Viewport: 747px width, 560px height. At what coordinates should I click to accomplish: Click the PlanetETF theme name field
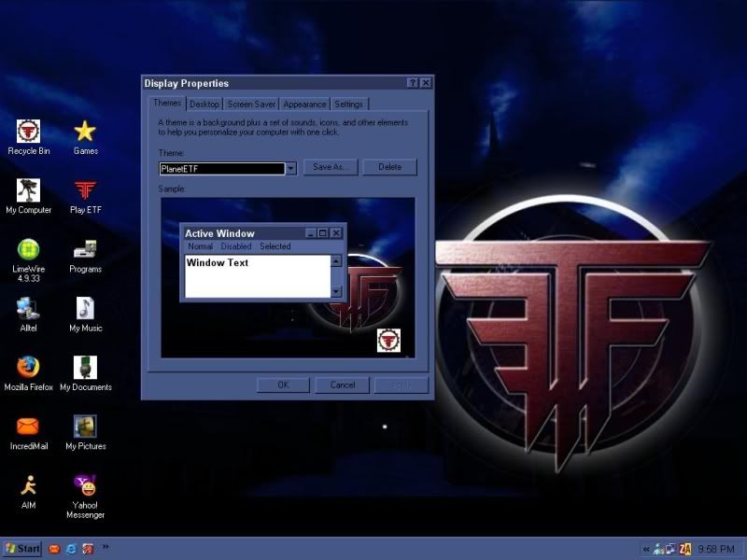click(220, 169)
